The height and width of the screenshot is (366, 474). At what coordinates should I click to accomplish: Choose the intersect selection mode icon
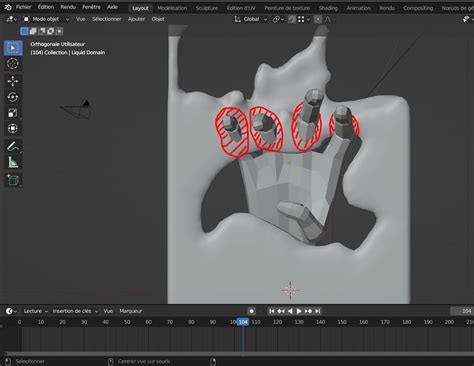tap(59, 31)
